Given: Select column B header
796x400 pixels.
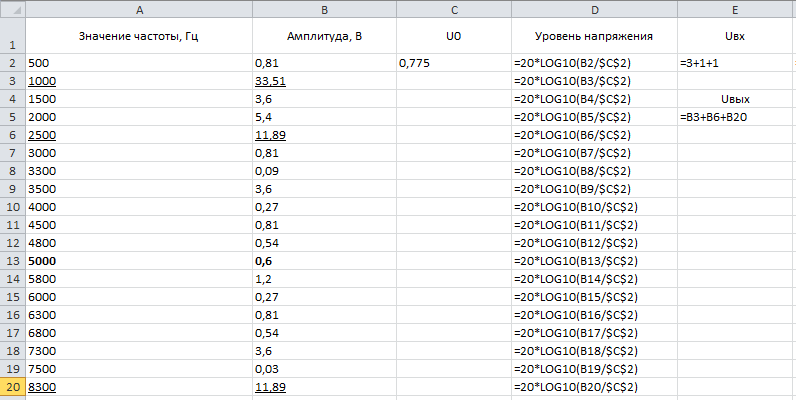Looking at the screenshot, I should pyautogui.click(x=324, y=9).
